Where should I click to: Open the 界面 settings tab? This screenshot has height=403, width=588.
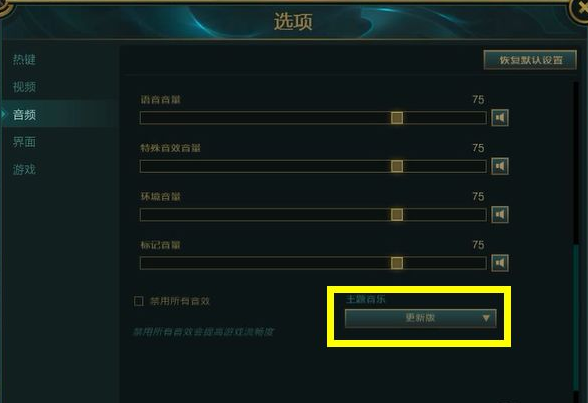24,142
